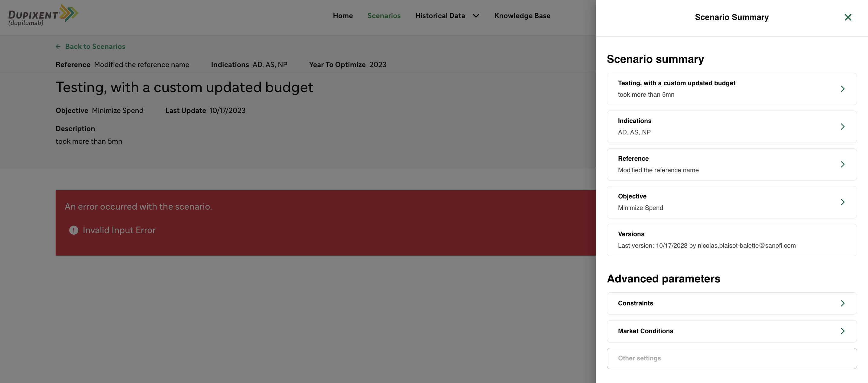Screen dimensions: 868x383
Task: Click the Invalid Input Error warning icon
Action: (x=73, y=230)
